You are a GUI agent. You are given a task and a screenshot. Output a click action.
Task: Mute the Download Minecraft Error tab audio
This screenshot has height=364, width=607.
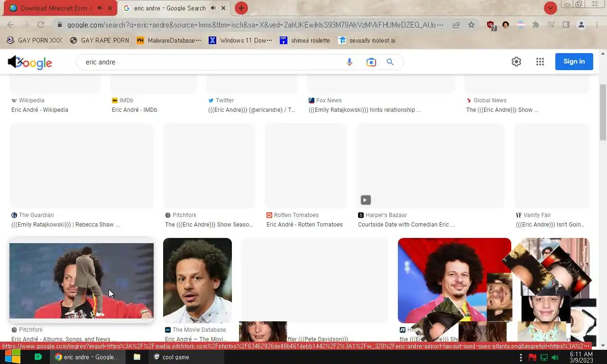tap(100, 8)
